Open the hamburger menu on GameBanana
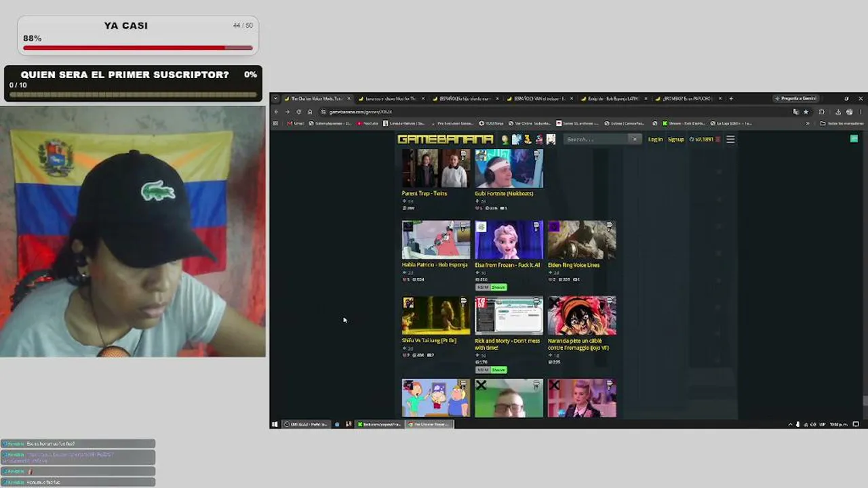The height and width of the screenshot is (488, 868). coord(730,139)
